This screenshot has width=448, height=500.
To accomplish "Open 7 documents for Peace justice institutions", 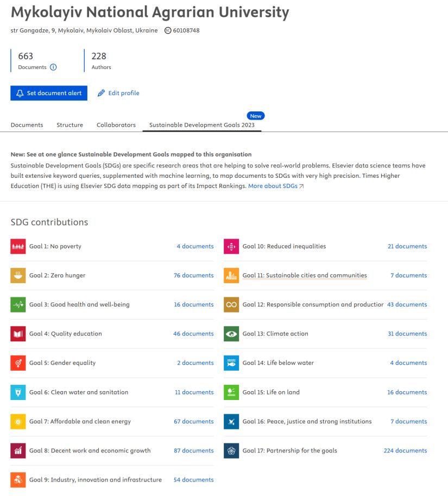I will [408, 421].
